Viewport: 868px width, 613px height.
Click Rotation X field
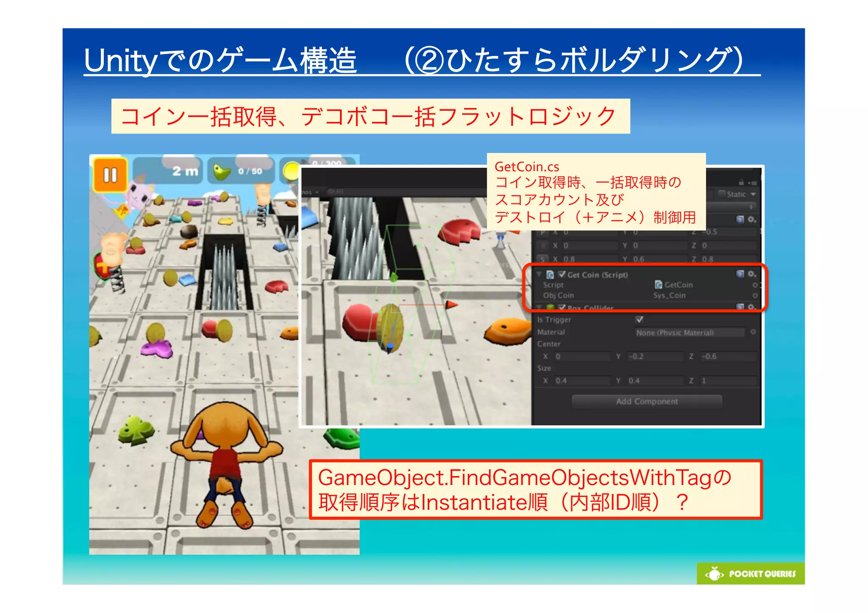coord(590,246)
